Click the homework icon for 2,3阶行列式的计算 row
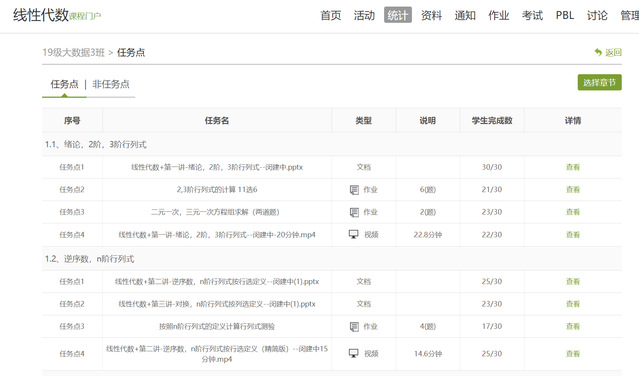This screenshot has width=639, height=376. click(x=354, y=190)
